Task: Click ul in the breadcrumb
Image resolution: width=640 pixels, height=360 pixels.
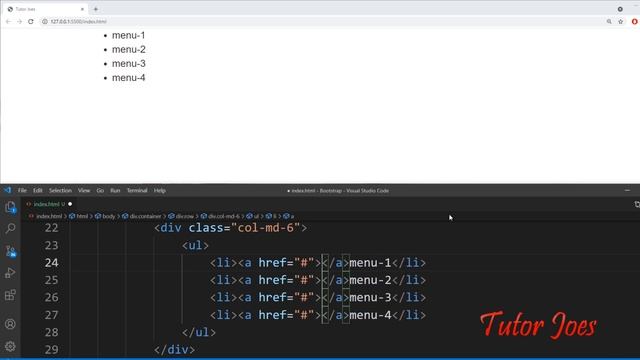Action: tap(256, 216)
